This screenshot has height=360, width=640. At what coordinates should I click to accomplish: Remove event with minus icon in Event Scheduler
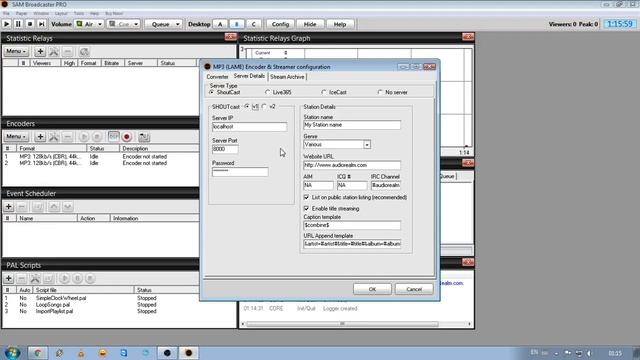22,207
